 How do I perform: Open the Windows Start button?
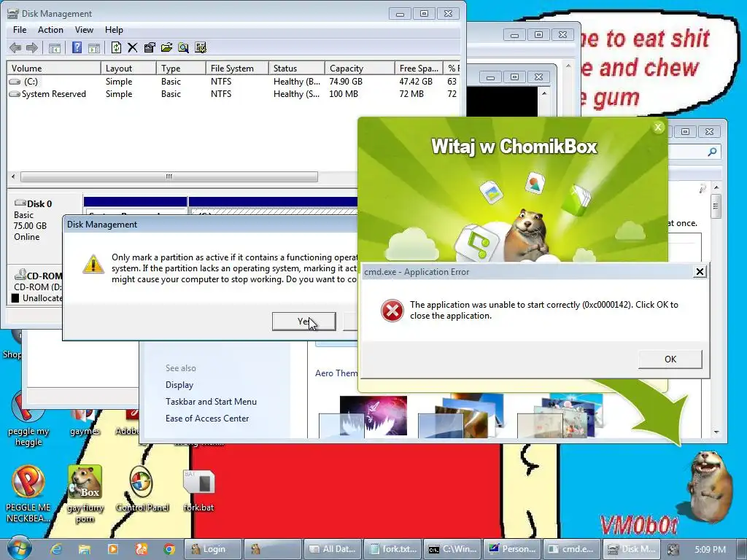coord(18,548)
